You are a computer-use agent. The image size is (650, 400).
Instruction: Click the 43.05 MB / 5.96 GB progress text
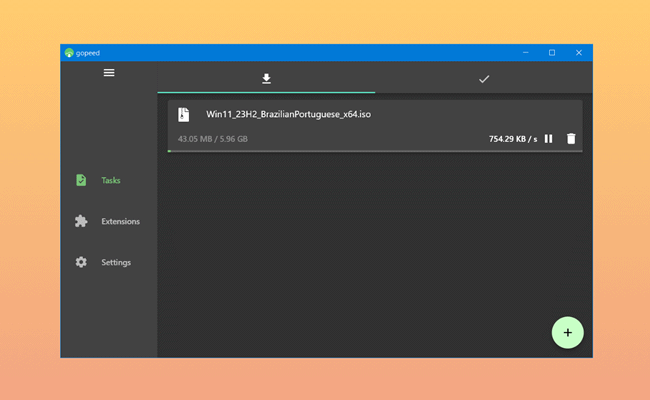213,139
